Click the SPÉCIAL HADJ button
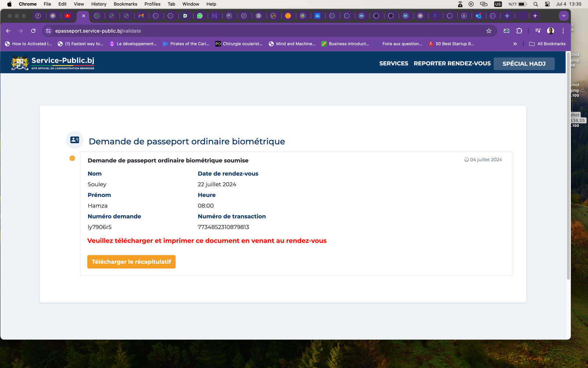The height and width of the screenshot is (368, 588). [x=524, y=64]
